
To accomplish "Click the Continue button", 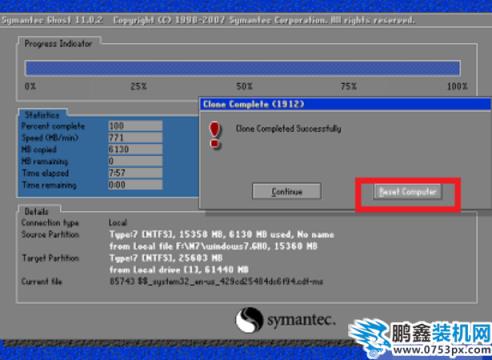I will click(287, 191).
